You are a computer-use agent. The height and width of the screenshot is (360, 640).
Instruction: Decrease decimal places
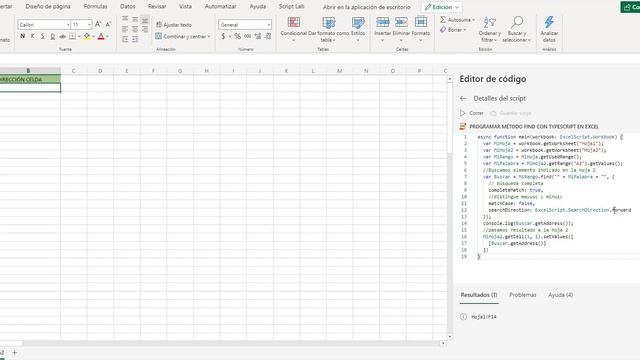(268, 36)
